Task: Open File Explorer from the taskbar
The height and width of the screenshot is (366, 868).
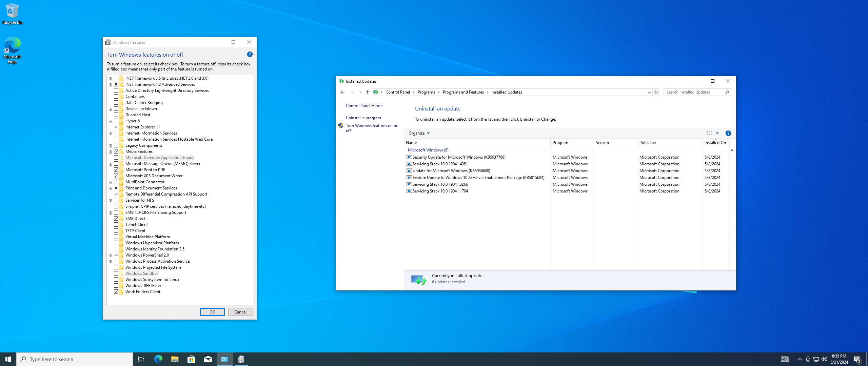Action: 175,359
